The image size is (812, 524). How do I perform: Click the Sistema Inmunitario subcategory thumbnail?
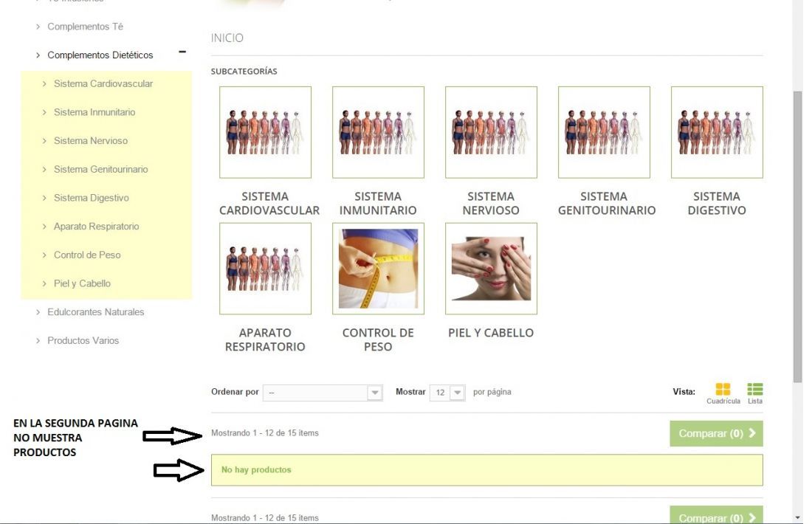378,132
